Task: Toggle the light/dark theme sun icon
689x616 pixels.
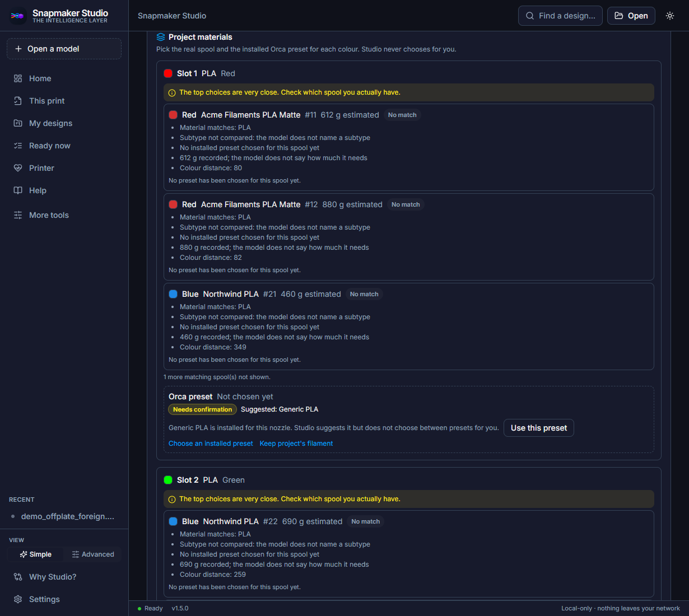Action: (670, 16)
